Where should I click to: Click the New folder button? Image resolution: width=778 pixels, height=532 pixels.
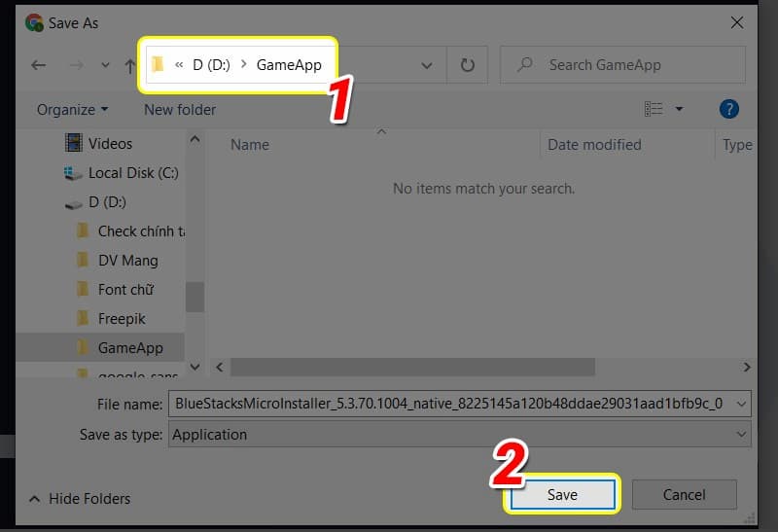[180, 109]
